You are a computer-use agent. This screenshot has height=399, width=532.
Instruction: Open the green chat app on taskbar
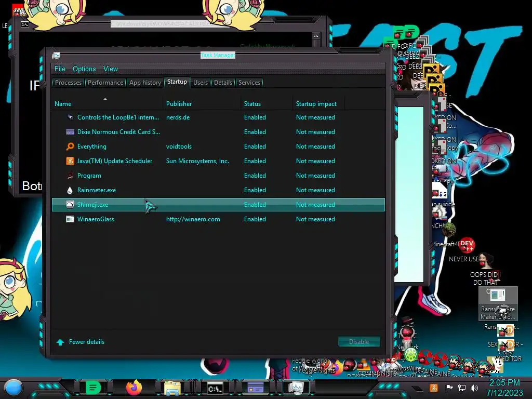click(93, 388)
